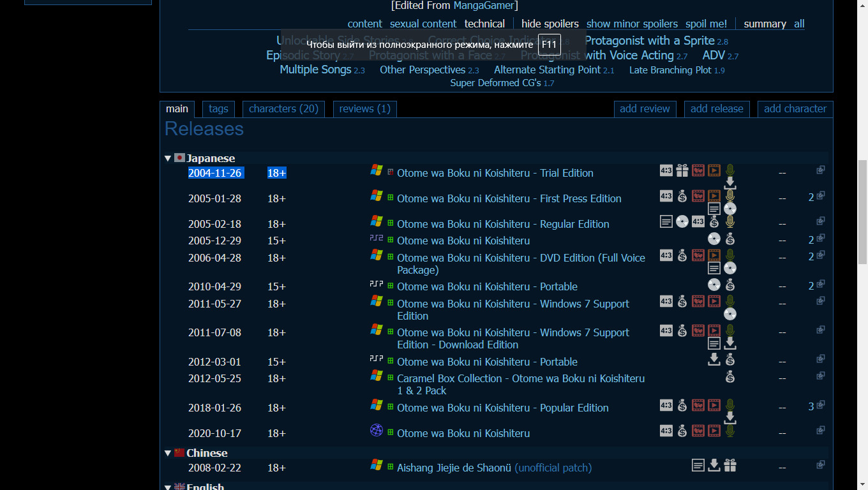The image size is (868, 490).
Task: Switch to the characters (20) tab
Action: (283, 108)
